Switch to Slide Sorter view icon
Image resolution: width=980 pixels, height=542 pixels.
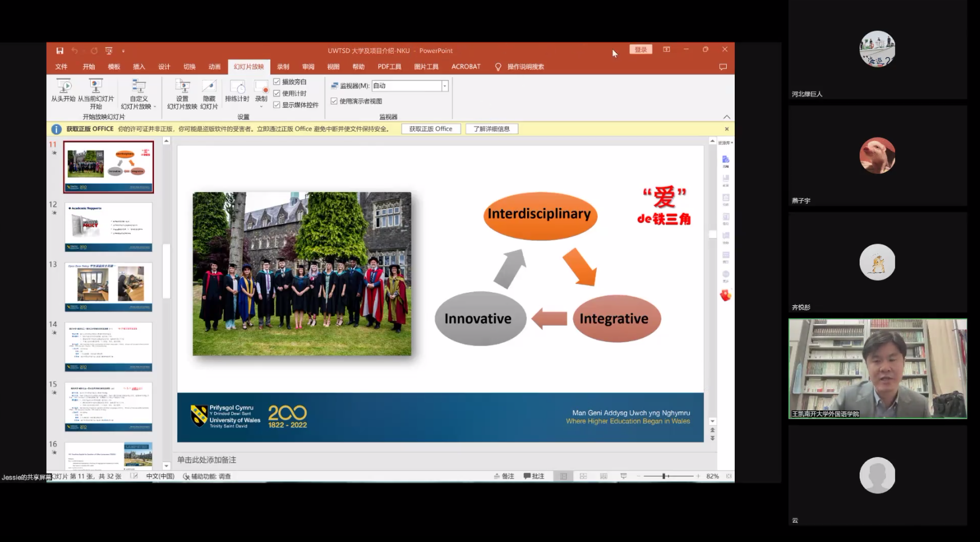click(x=583, y=476)
